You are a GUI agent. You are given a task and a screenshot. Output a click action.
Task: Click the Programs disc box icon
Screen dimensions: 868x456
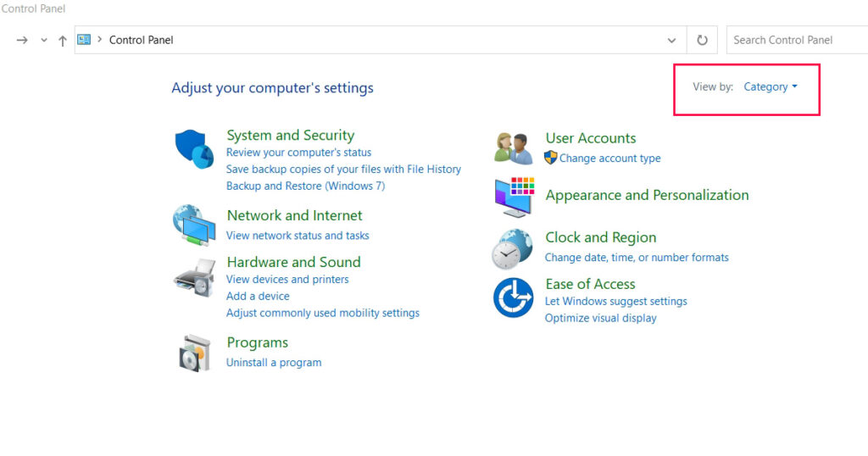click(194, 353)
